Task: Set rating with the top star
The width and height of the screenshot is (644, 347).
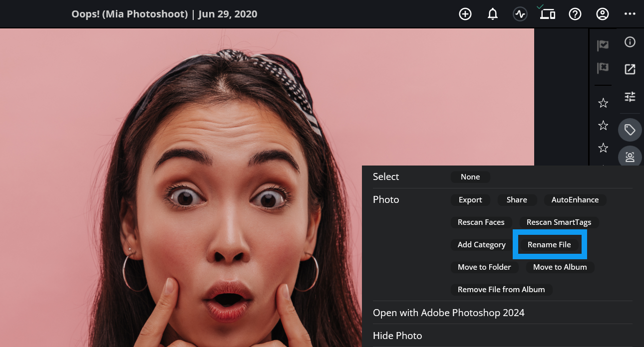Action: [x=603, y=103]
